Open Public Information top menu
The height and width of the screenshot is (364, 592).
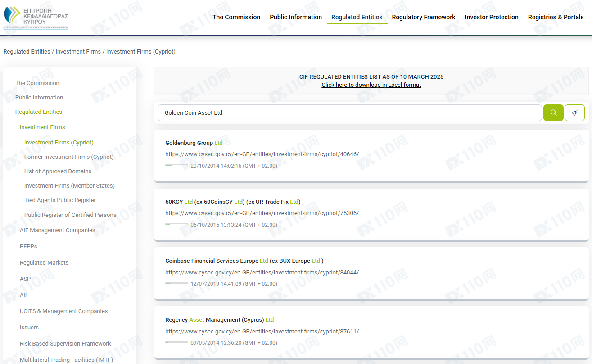coord(296,17)
